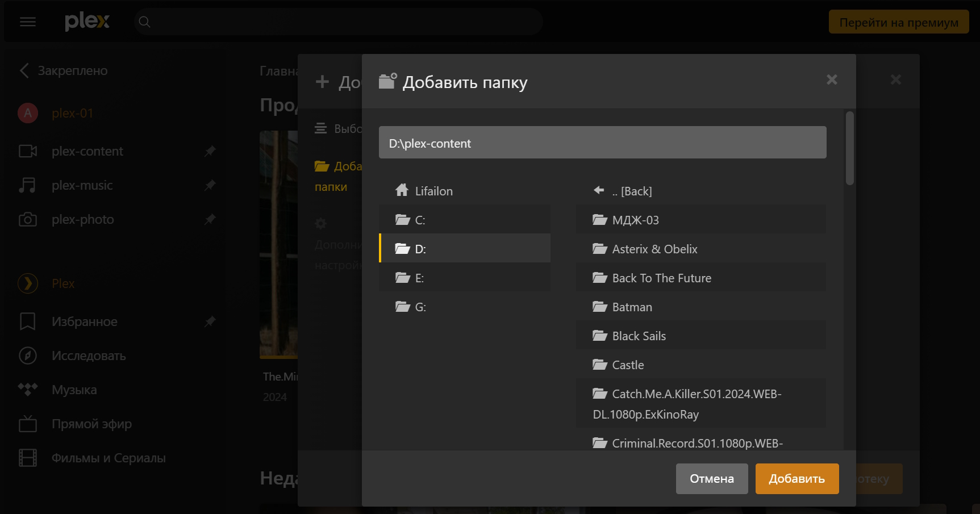Click the folder icon beside drive C:
Image resolution: width=980 pixels, height=514 pixels.
click(x=403, y=220)
